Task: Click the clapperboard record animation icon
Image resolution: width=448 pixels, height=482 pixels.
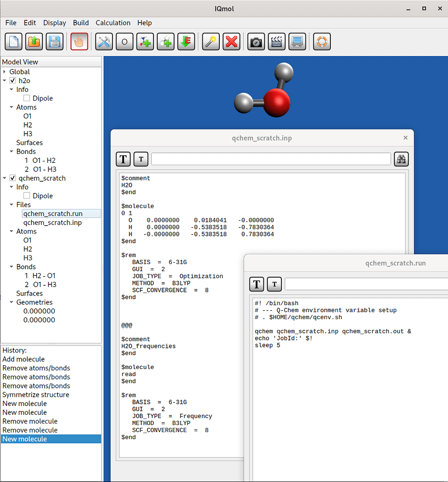Action: [277, 41]
